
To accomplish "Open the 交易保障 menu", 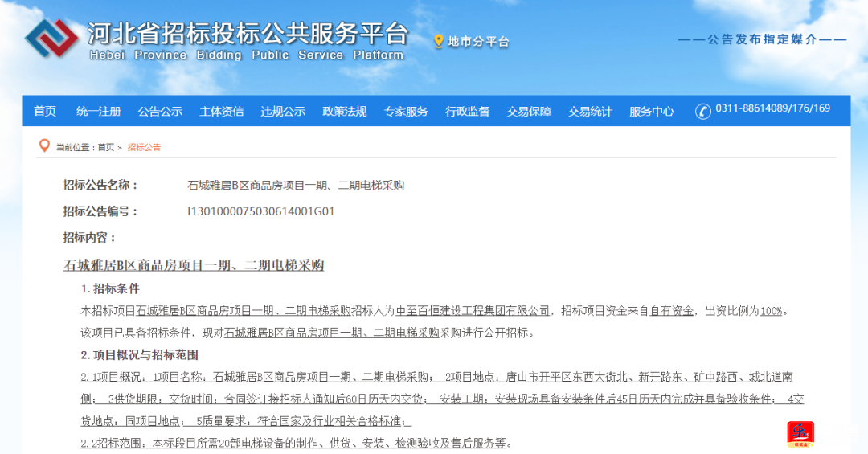I will [x=529, y=111].
